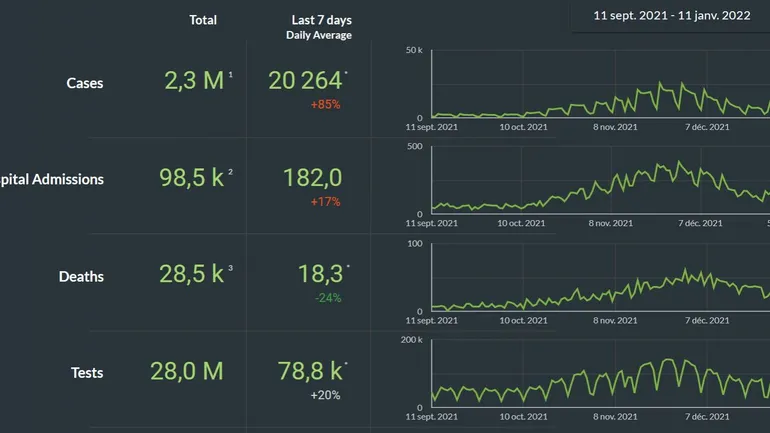770x433 pixels.
Task: Click the 28,5 k total deaths value
Action: click(192, 274)
